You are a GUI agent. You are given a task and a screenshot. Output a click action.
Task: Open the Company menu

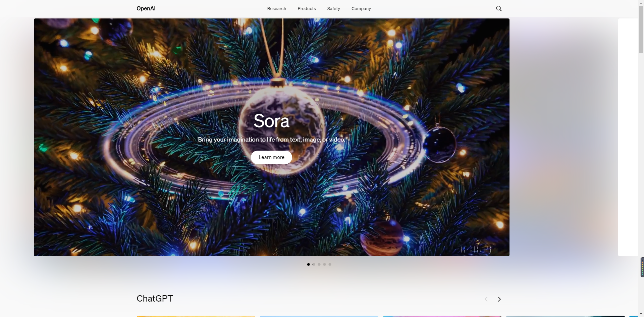pos(361,8)
